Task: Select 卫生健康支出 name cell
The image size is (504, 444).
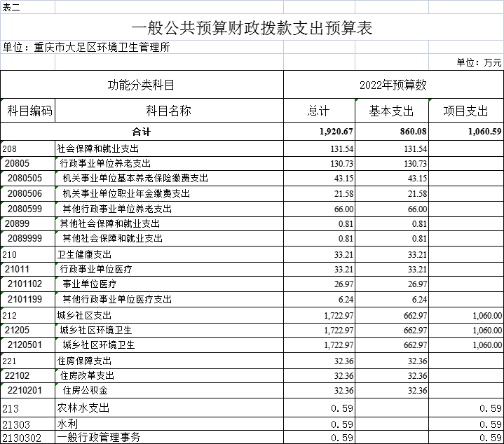Action: (169, 254)
